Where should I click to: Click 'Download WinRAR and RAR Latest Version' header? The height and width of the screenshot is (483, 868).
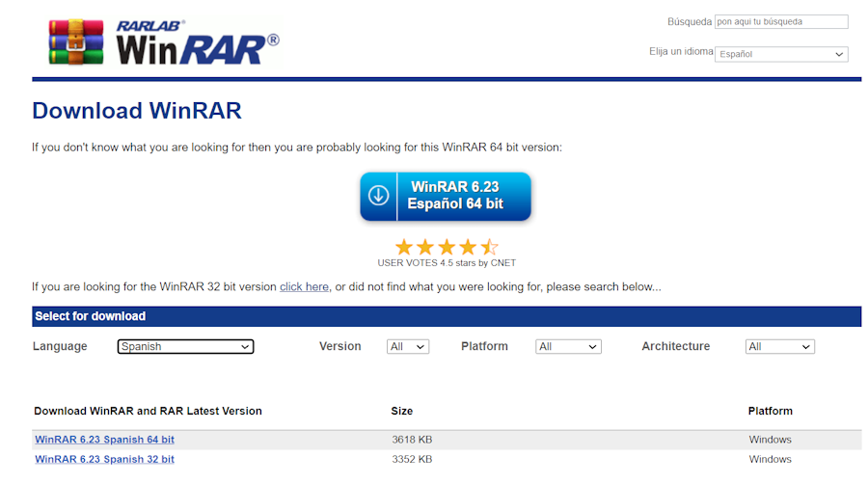(148, 411)
